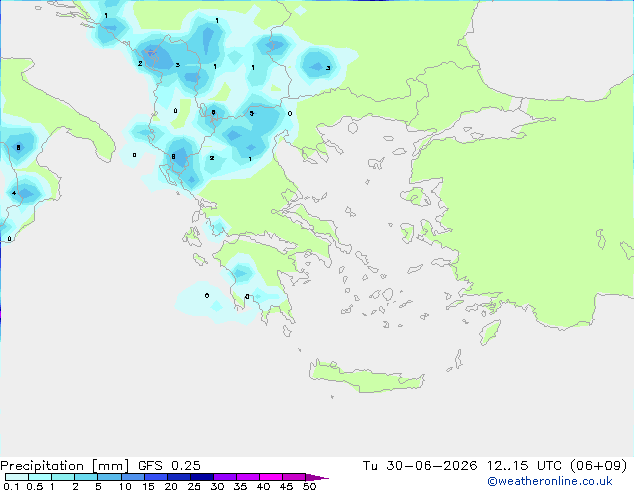Screen dimensions: 634x490
Task: Click the '20' legend scale label
Action: [x=171, y=486]
